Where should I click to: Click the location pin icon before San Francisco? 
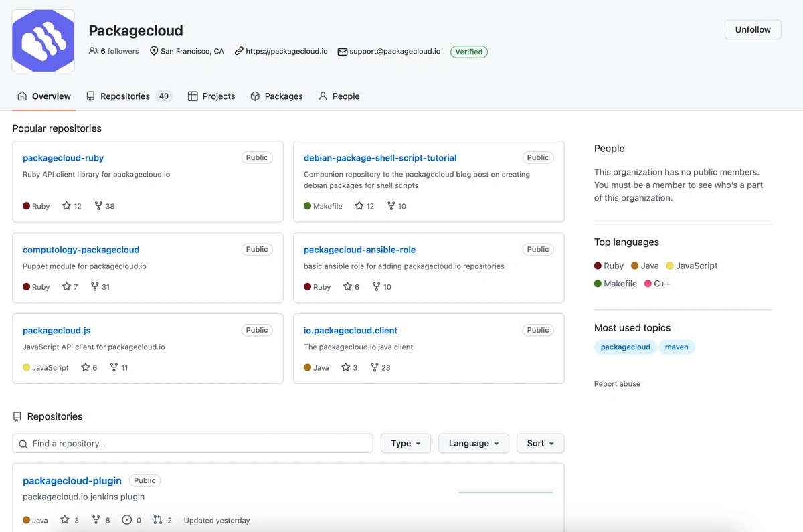click(155, 50)
